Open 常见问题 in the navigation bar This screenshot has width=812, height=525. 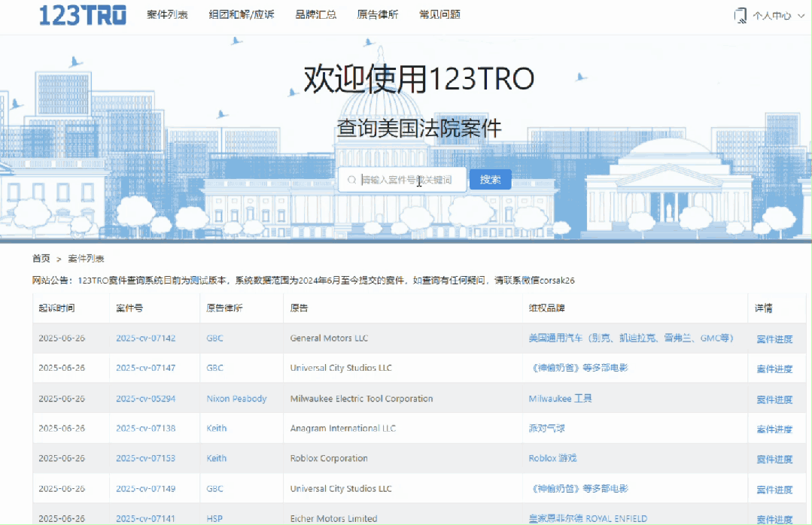point(439,14)
